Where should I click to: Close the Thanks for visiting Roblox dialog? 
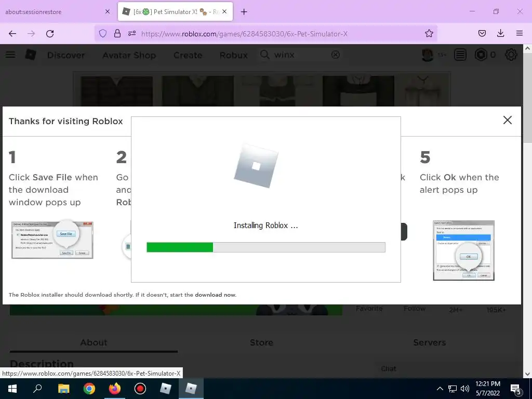507,120
